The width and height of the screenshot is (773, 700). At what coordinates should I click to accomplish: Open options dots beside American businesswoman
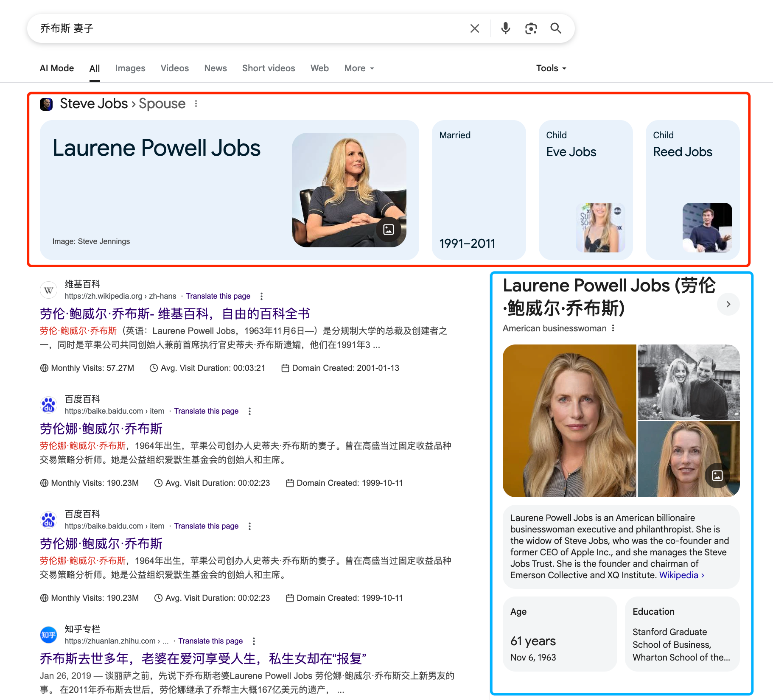click(x=613, y=328)
